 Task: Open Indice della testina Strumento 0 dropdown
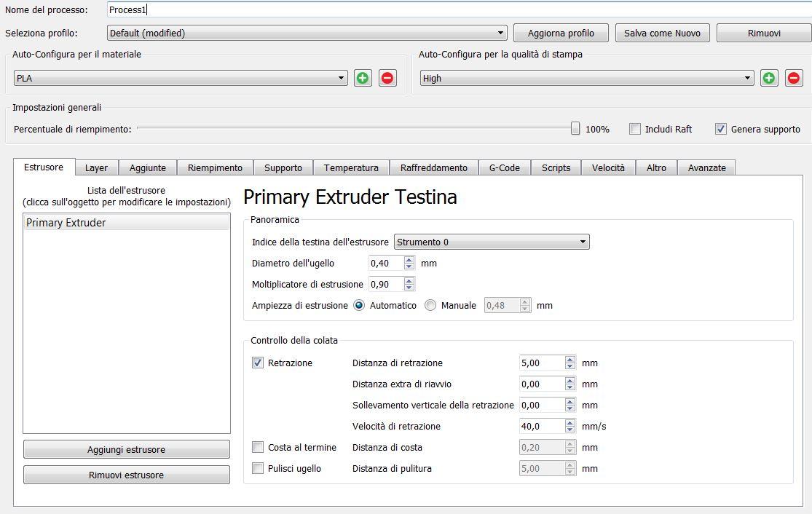(492, 242)
